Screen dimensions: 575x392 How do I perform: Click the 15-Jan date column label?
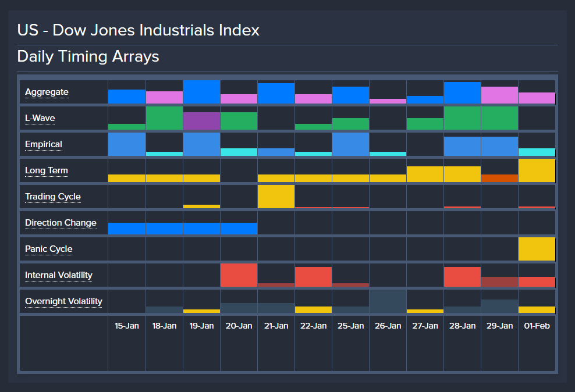coord(127,326)
